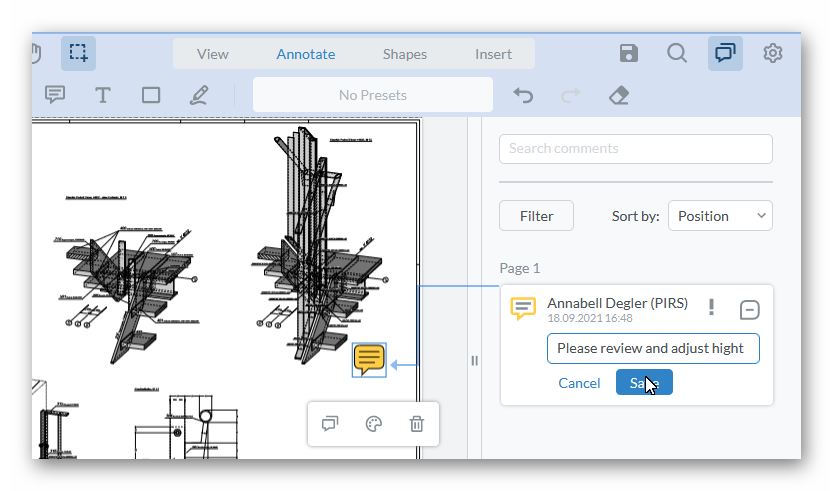The width and height of the screenshot is (833, 491).
Task: Cancel the comment edit
Action: [x=579, y=383]
